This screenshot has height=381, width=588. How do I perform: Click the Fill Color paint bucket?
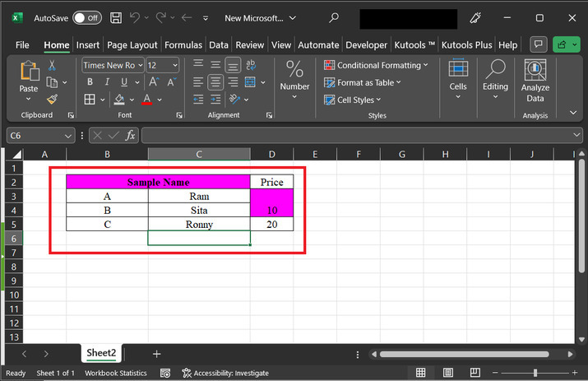coord(119,100)
